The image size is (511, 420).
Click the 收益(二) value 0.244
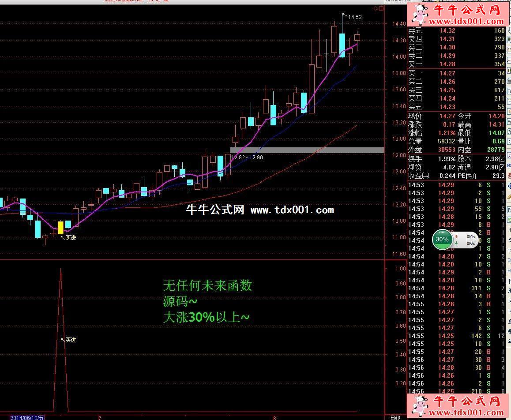point(447,176)
